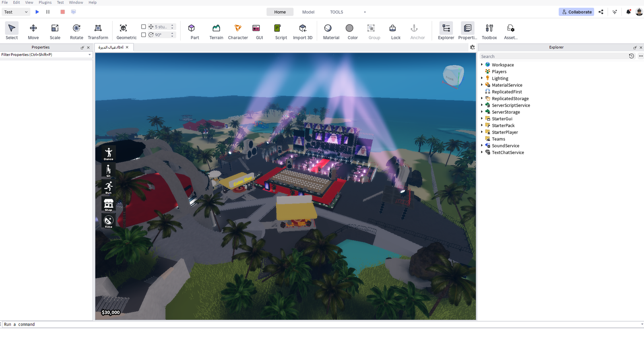Start the playtest with Play button

(x=37, y=12)
